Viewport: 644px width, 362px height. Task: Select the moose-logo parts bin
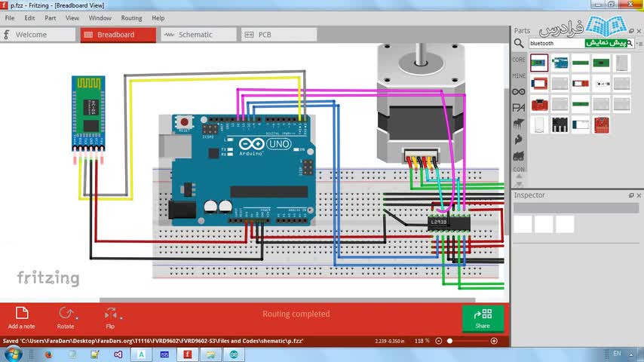coord(519,124)
